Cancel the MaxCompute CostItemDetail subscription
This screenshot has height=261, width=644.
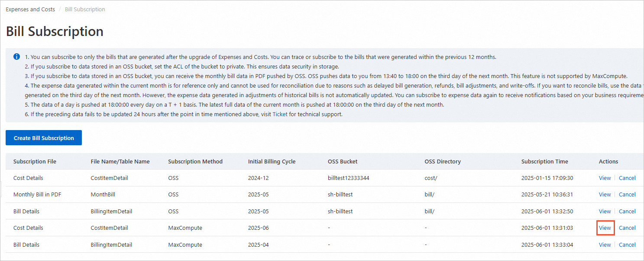627,228
